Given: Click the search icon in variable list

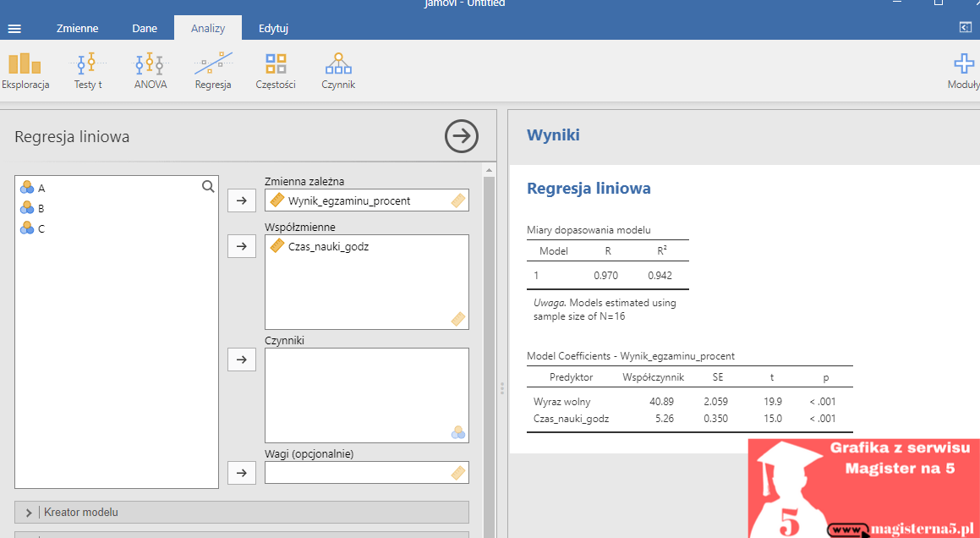Looking at the screenshot, I should 208,186.
